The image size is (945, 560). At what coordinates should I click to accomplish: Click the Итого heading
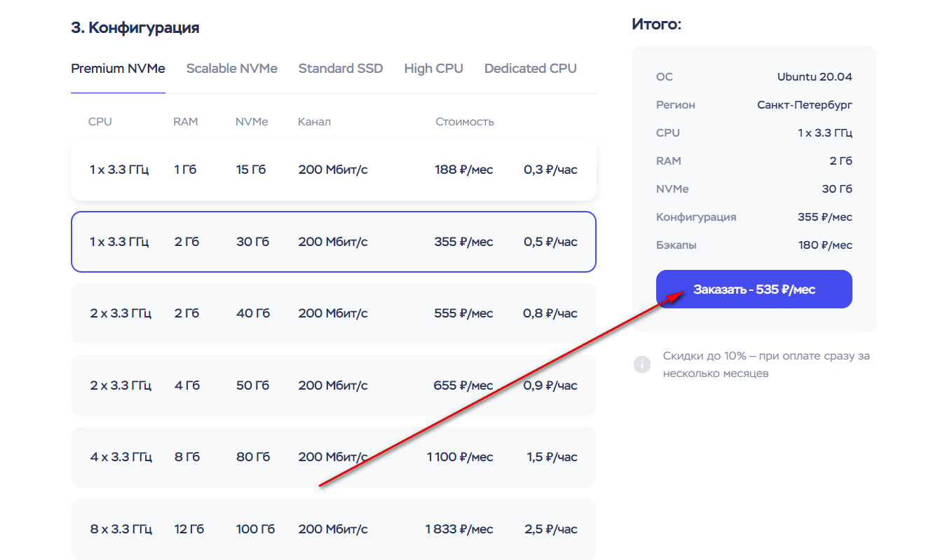[656, 25]
